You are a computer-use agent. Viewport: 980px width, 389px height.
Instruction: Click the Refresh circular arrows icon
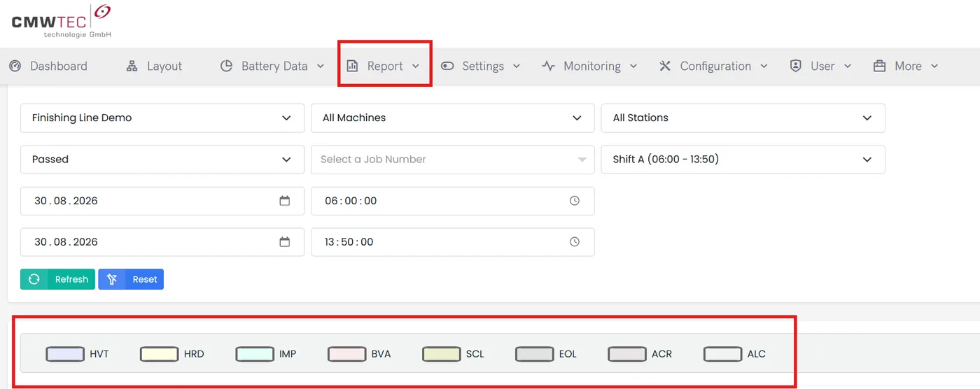[34, 279]
